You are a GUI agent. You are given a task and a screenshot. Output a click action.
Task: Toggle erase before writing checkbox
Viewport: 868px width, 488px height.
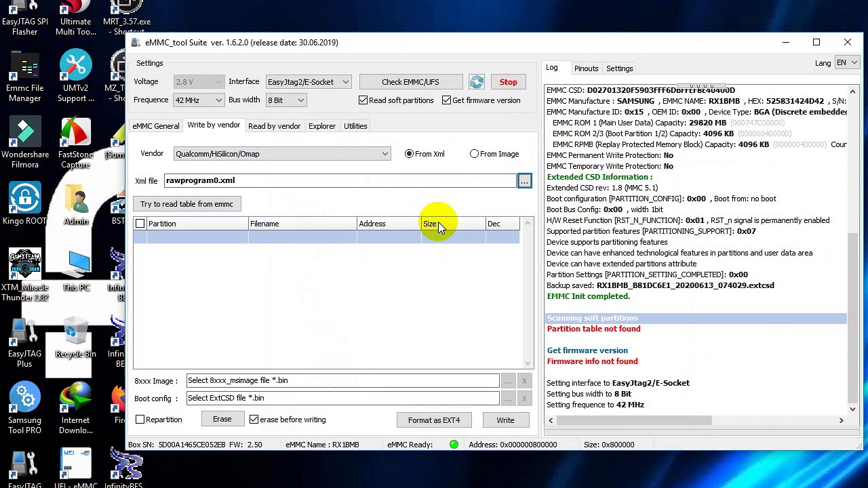[254, 420]
